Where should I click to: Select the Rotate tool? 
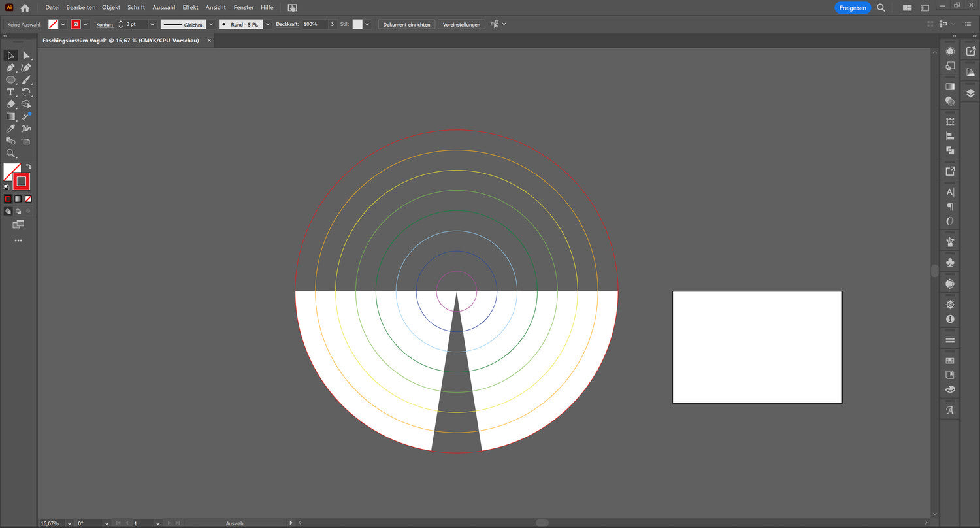pos(26,92)
